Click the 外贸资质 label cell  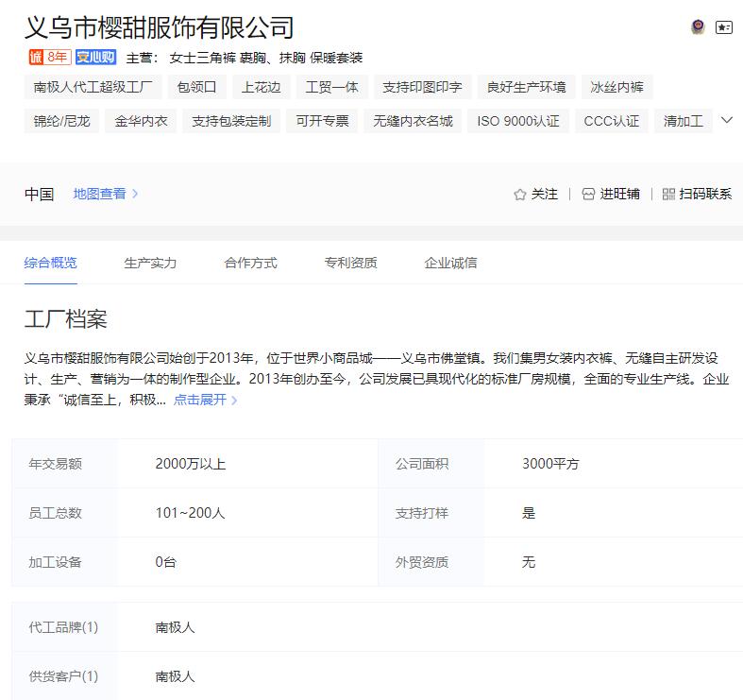tap(431, 562)
